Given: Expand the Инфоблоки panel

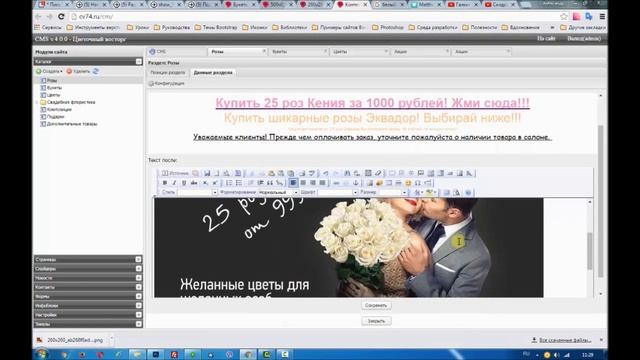Looking at the screenshot, I should 138,305.
